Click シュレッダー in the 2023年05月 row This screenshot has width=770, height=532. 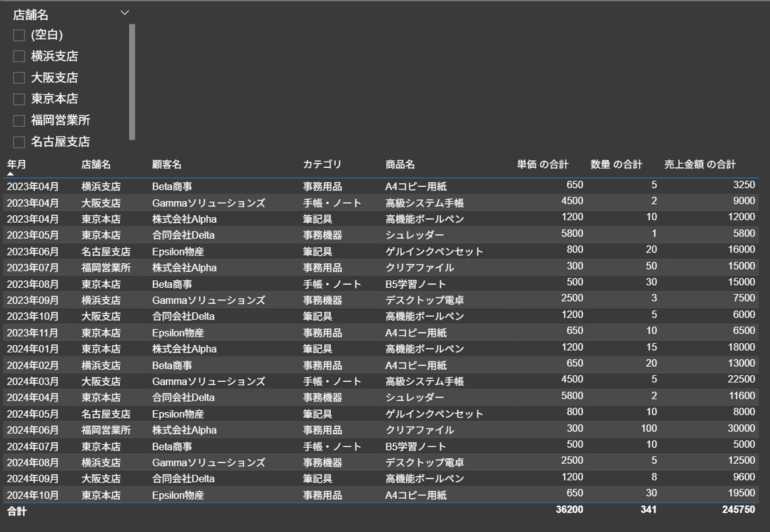(x=415, y=235)
